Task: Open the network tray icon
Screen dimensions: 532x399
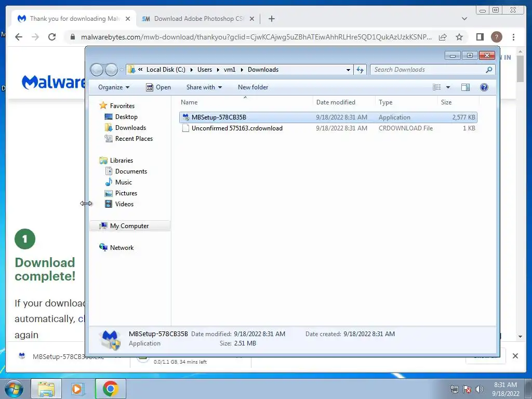Action: point(454,389)
